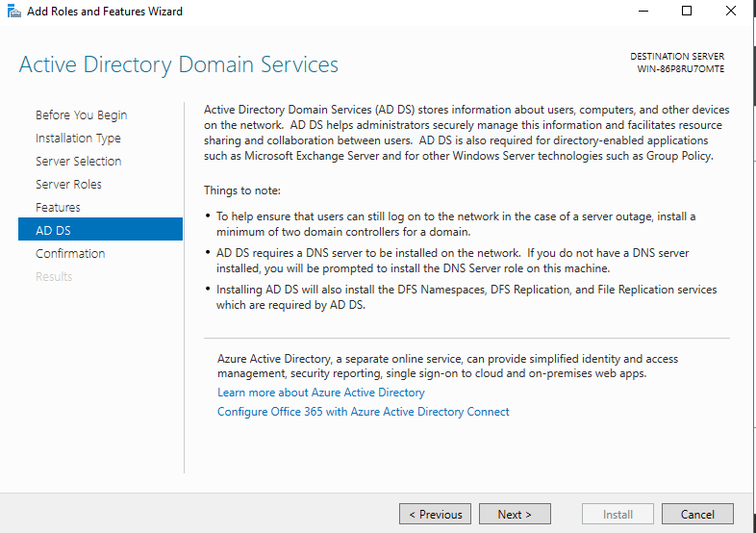Go to the Before You Begin step
Screen dimensions: 756x533
(81, 115)
